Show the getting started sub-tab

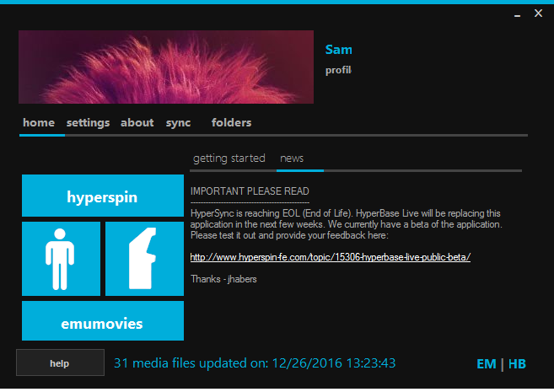pyautogui.click(x=229, y=158)
